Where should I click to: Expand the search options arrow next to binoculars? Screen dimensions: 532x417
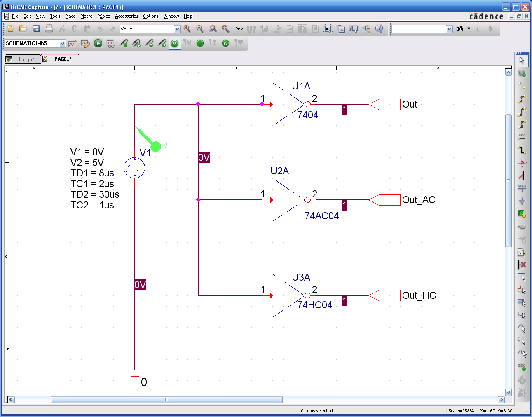click(469, 29)
